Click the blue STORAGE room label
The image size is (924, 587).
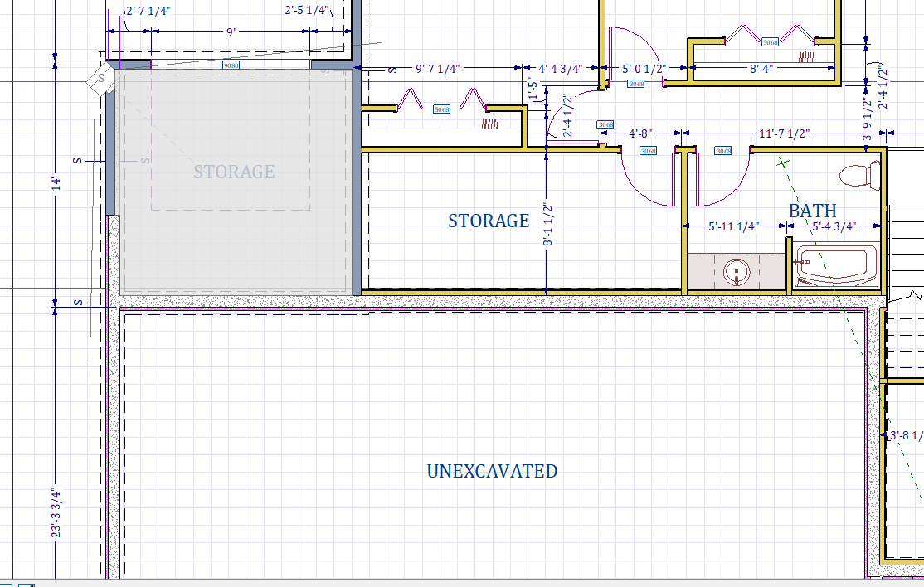coord(489,221)
